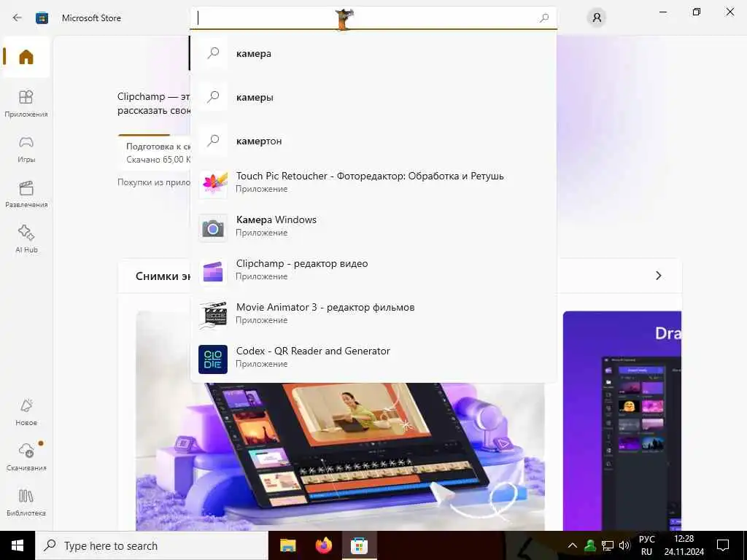Select the search suggestion камеры
747x560 pixels.
[x=373, y=97]
